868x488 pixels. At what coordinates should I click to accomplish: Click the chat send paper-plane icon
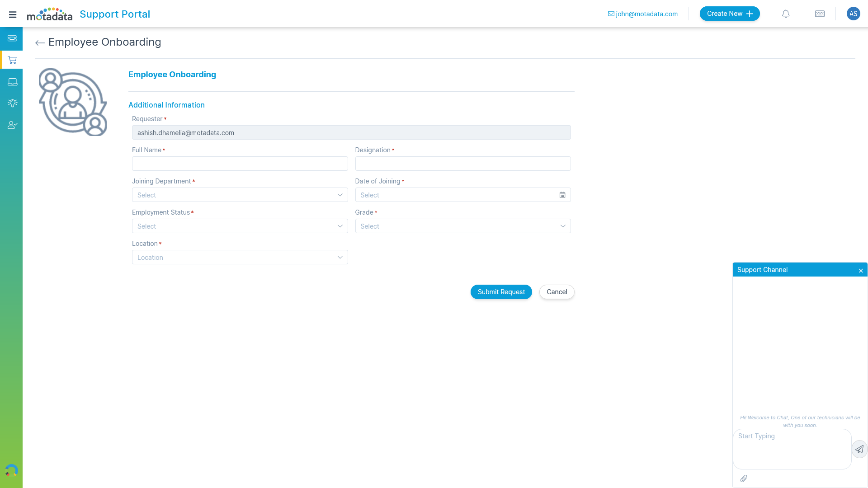pos(859,449)
